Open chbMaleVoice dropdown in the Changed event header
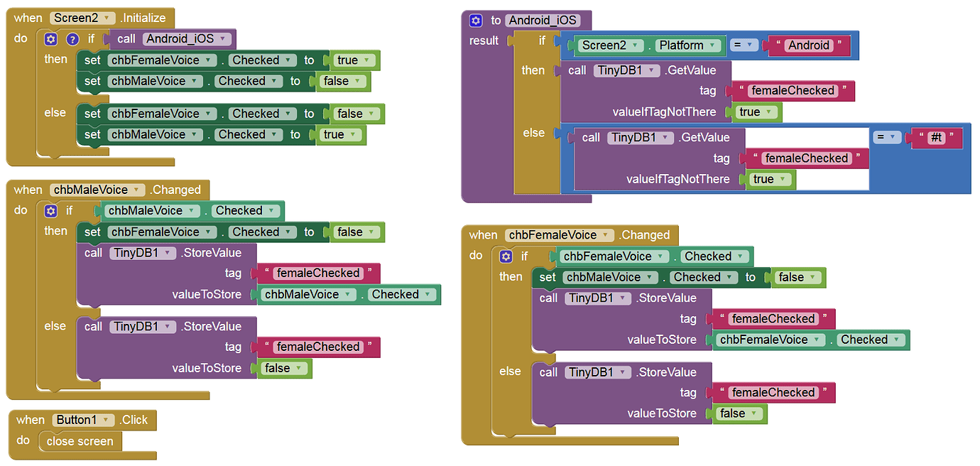 [x=137, y=190]
